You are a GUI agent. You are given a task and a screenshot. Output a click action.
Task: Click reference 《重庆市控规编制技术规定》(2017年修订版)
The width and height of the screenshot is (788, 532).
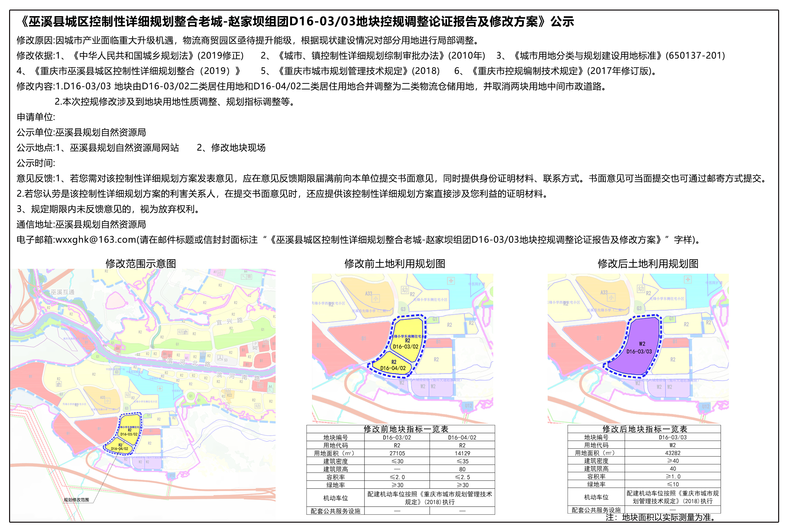click(x=563, y=71)
